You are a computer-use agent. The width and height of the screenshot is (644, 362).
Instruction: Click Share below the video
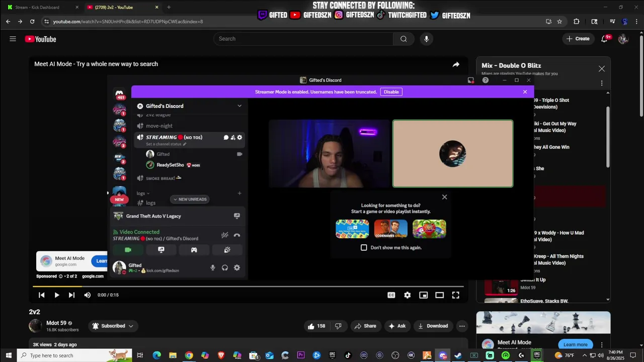(365, 326)
